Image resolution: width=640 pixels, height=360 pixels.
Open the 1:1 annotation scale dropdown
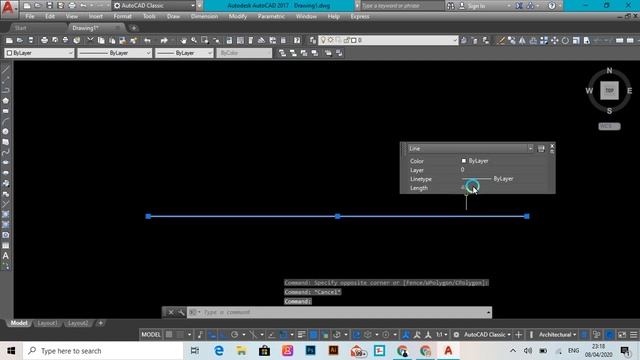point(441,335)
